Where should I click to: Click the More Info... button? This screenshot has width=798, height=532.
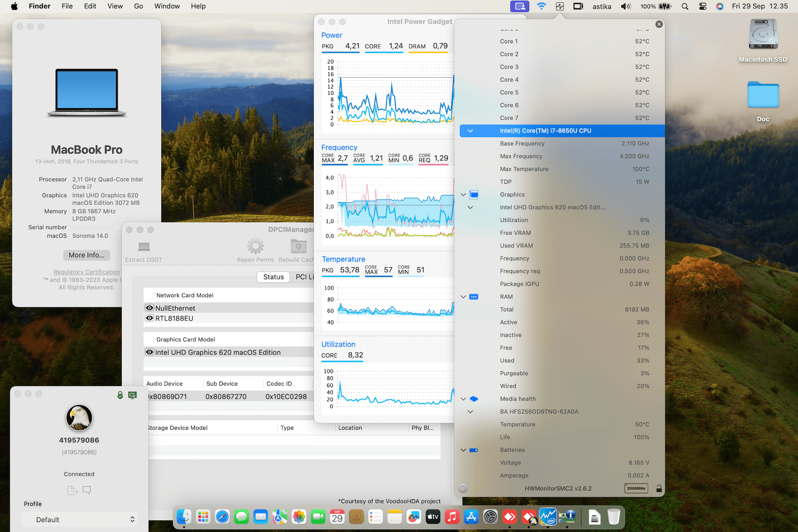click(86, 255)
